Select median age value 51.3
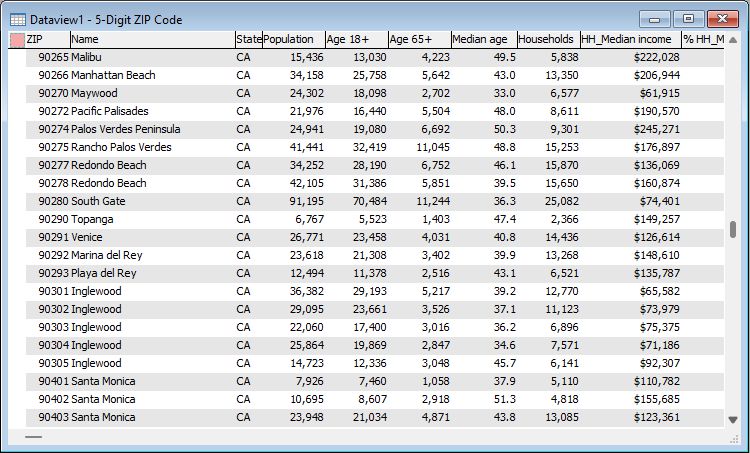Screen dimensions: 750x453 coord(505,399)
